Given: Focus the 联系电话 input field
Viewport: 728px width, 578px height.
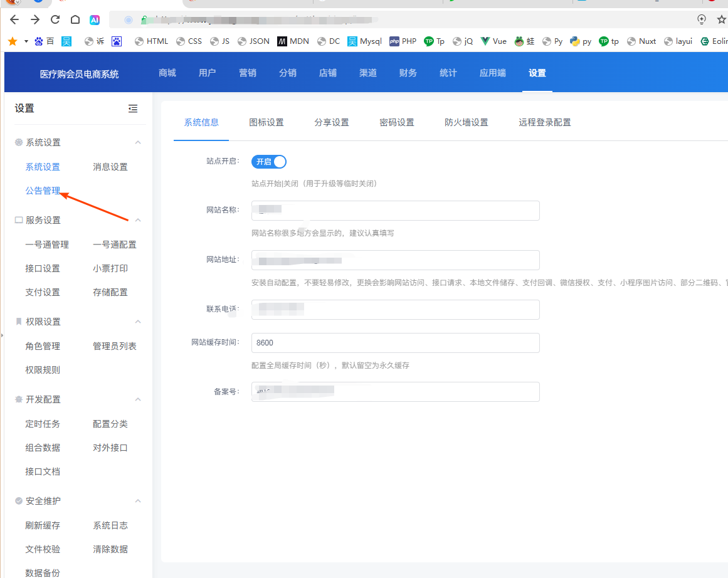Looking at the screenshot, I should click(395, 310).
